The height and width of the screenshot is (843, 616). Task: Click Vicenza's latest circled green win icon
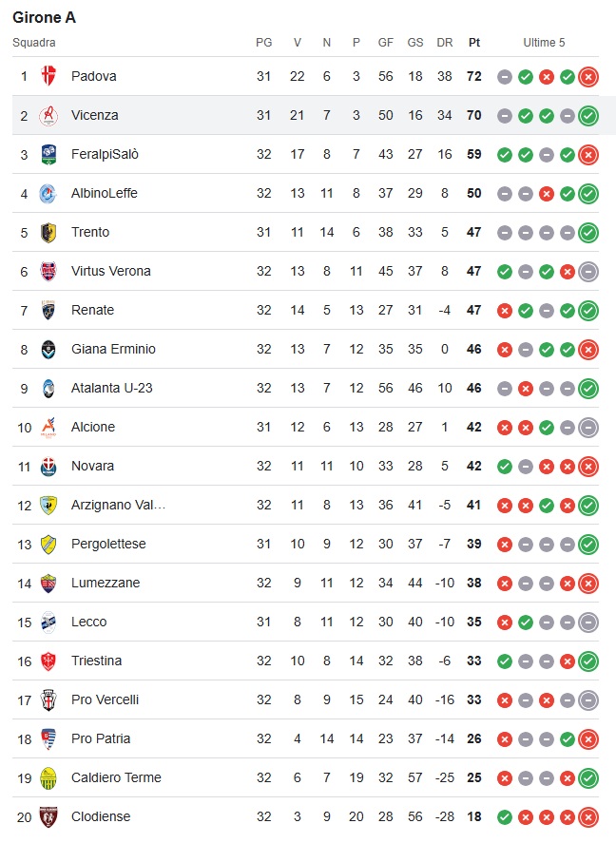[x=588, y=116]
